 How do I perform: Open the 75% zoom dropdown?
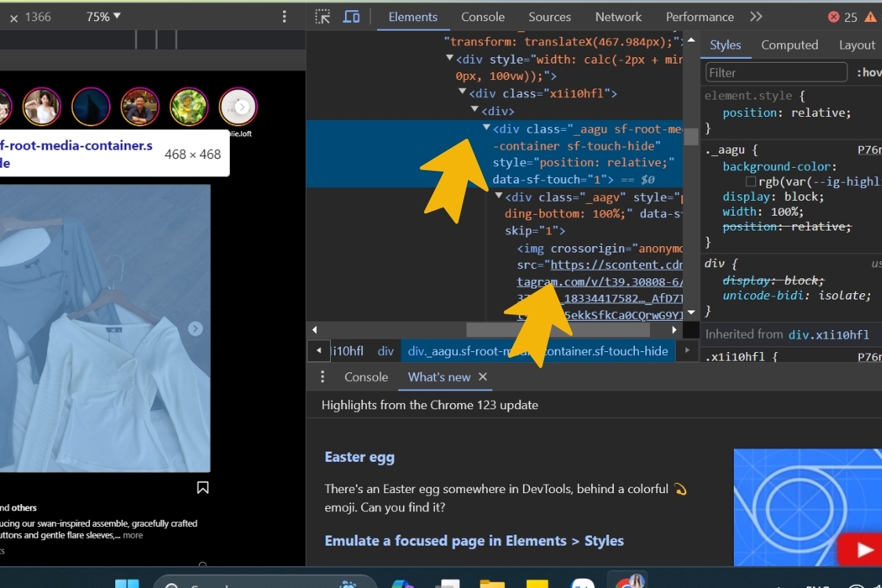(103, 17)
